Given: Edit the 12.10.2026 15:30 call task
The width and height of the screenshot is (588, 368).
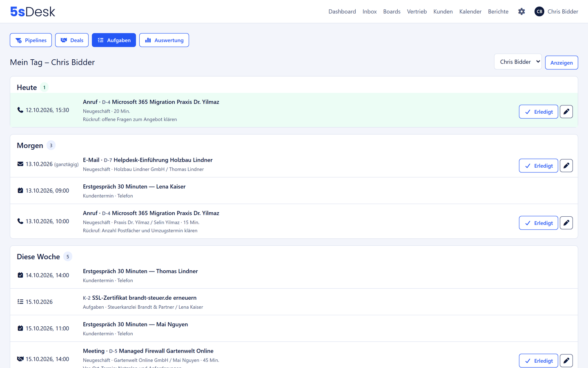Looking at the screenshot, I should (x=566, y=112).
